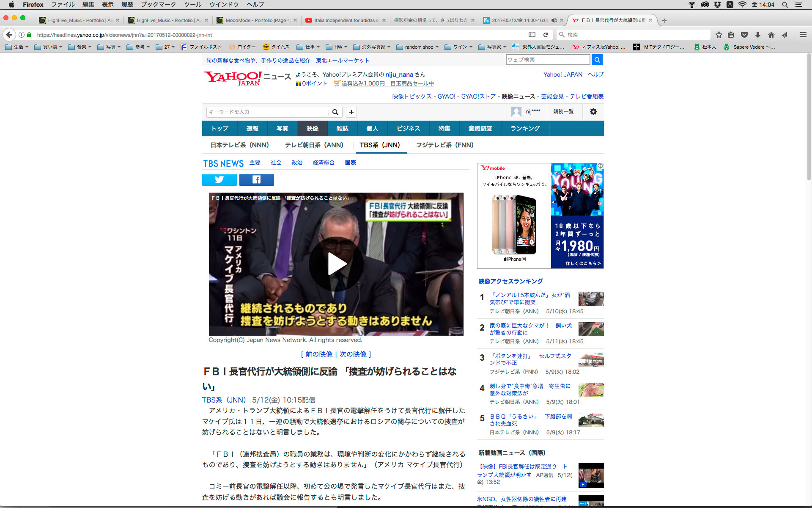This screenshot has height=508, width=812.
Task: Bookmark this page with star icon
Action: pyautogui.click(x=719, y=35)
